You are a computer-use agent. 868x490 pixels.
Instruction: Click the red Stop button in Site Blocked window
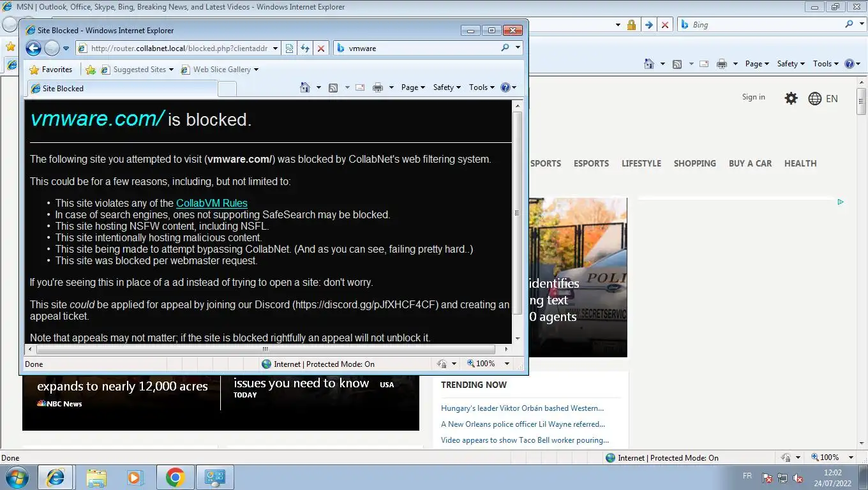tap(321, 48)
